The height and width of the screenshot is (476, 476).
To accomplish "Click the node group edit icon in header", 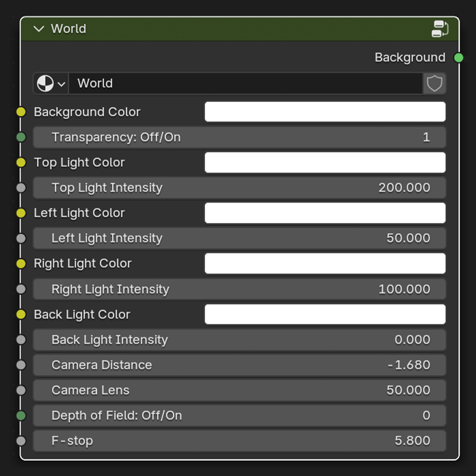I will tap(439, 29).
